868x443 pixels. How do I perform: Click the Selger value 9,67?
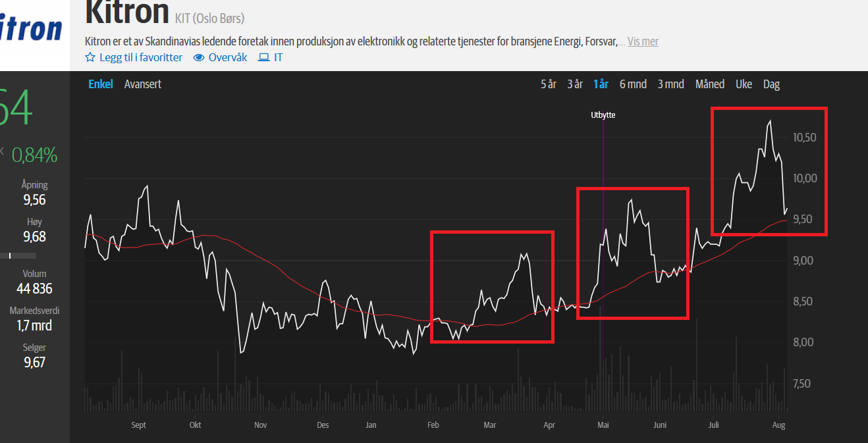pyautogui.click(x=34, y=362)
